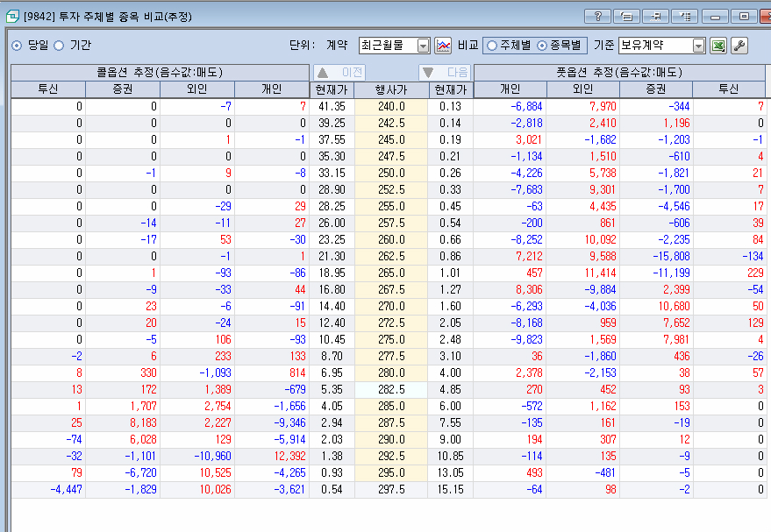The height and width of the screenshot is (532, 771).
Task: Click the 다음 button with down arrow
Action: point(445,73)
